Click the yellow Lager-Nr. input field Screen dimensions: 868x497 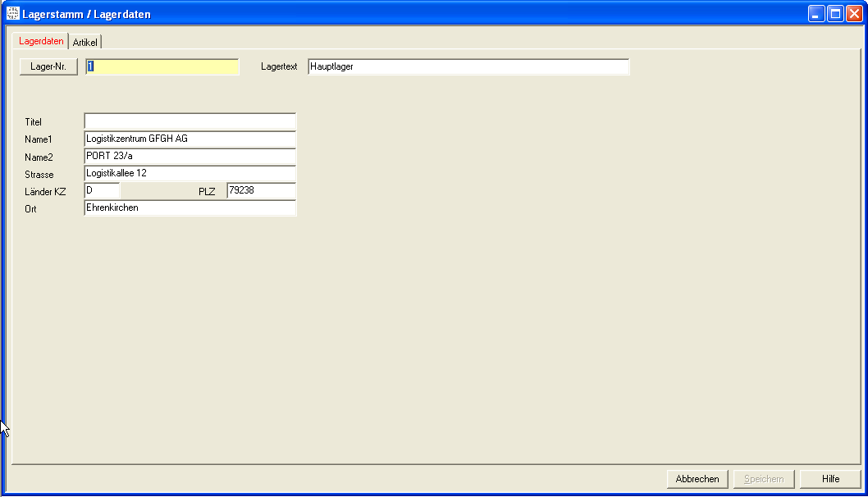[x=162, y=66]
